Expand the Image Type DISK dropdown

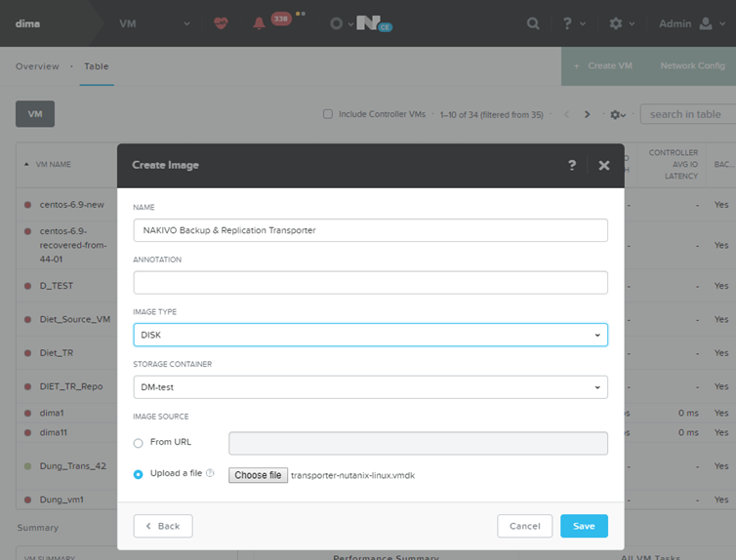(x=370, y=335)
